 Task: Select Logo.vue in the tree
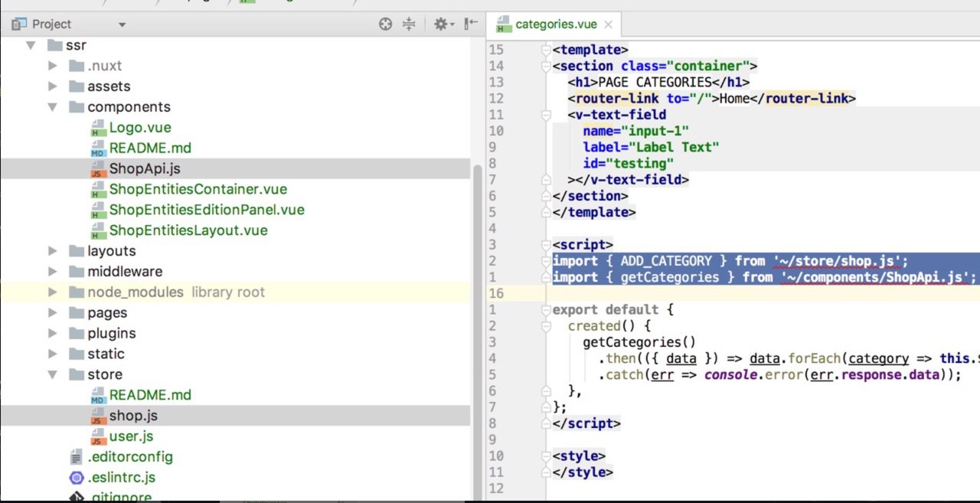pos(140,128)
